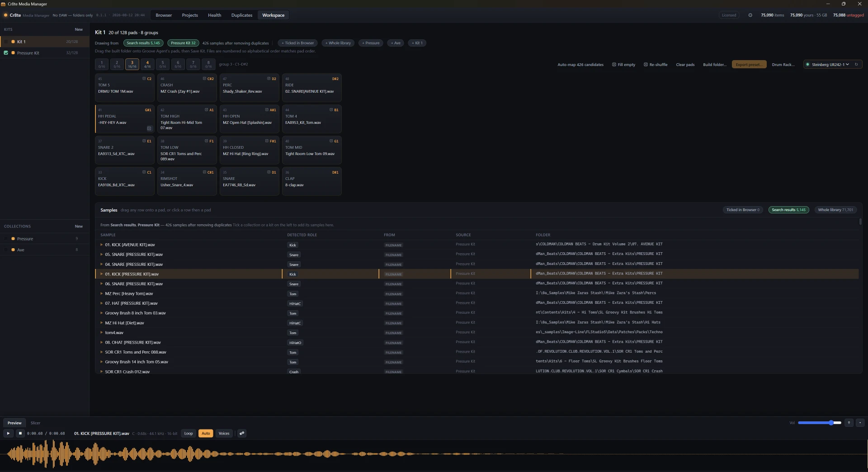868x472 pixels.
Task: Click Build folder... button
Action: pyautogui.click(x=715, y=65)
